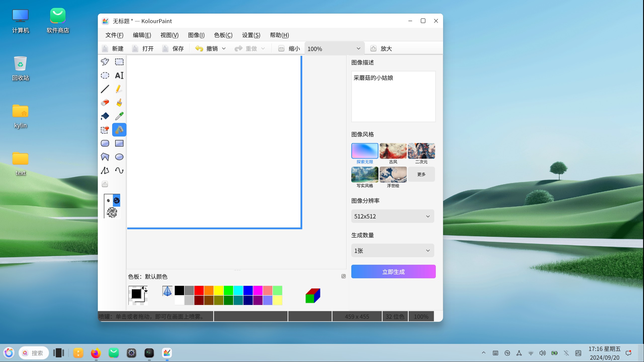Select the Line tool
The width and height of the screenshot is (644, 362).
point(105,89)
